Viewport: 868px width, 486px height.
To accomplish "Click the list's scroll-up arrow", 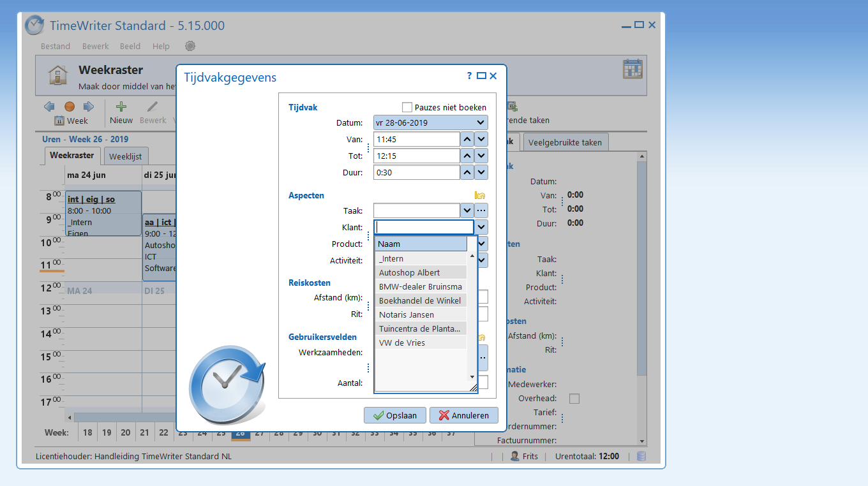I will point(472,256).
